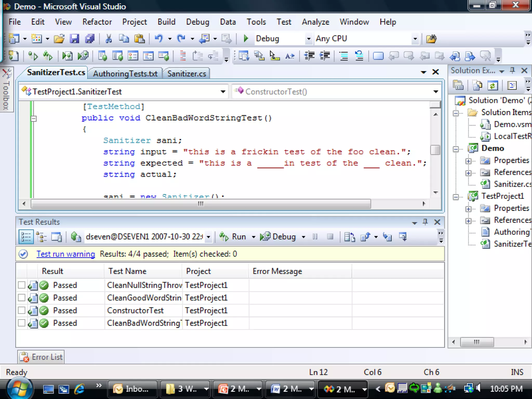Click the code editor horizontal scrollbar thumb

point(201,204)
